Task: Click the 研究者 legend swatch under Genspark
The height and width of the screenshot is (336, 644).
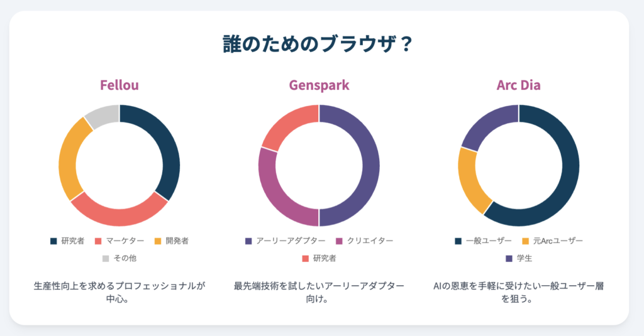Action: click(306, 258)
